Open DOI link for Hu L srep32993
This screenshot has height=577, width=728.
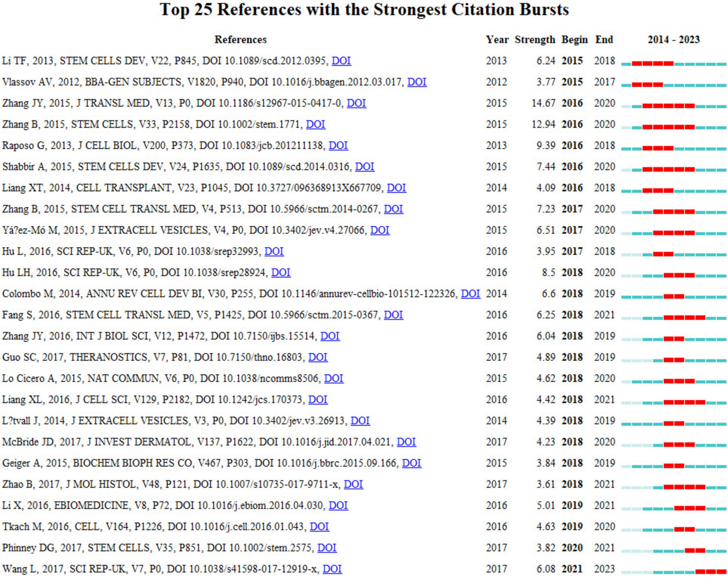point(274,251)
